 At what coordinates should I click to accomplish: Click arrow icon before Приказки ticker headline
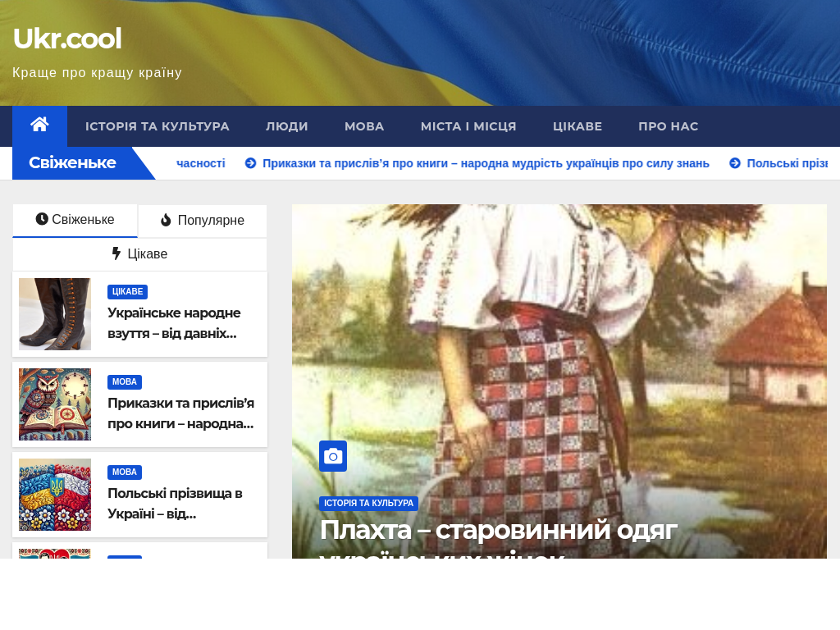coord(251,163)
